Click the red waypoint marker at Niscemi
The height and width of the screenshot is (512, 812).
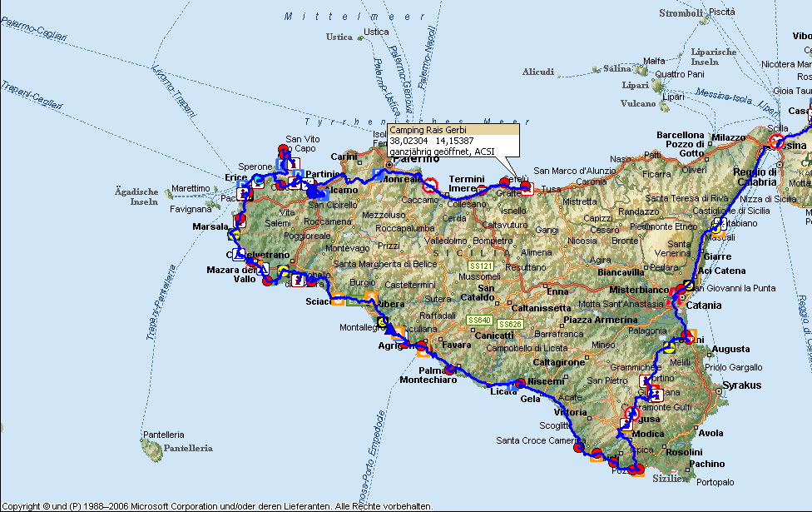[x=519, y=384]
